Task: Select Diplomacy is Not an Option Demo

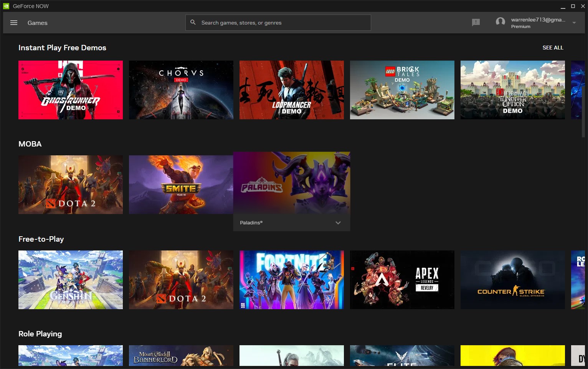Action: point(513,90)
